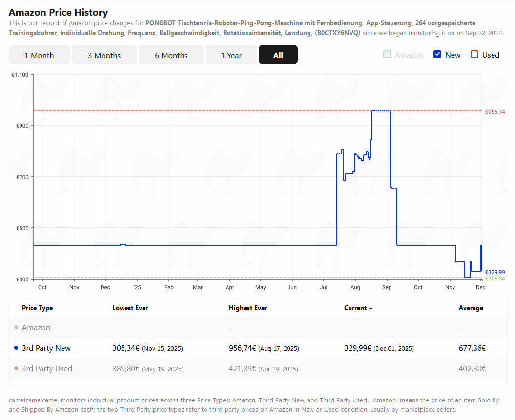515x420 pixels.
Task: Click the €305,34 lowest price marker
Action: click(x=495, y=279)
